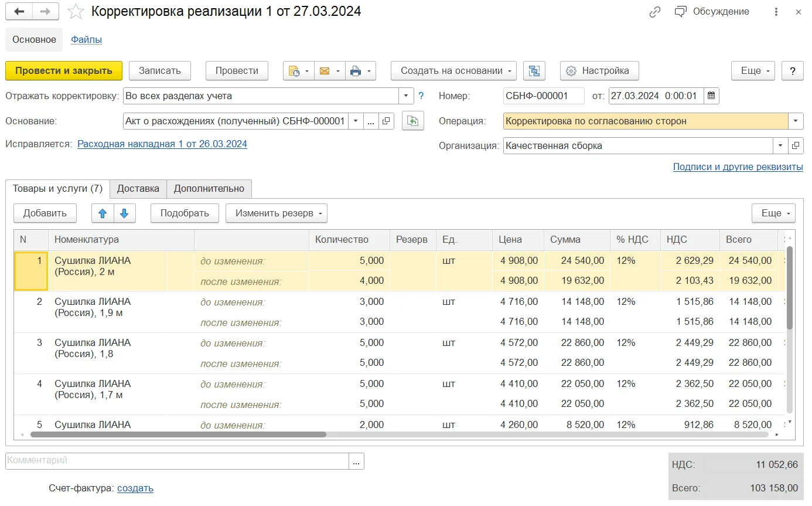The image size is (812, 506).
Task: Click Провести и закрыть button
Action: click(64, 71)
